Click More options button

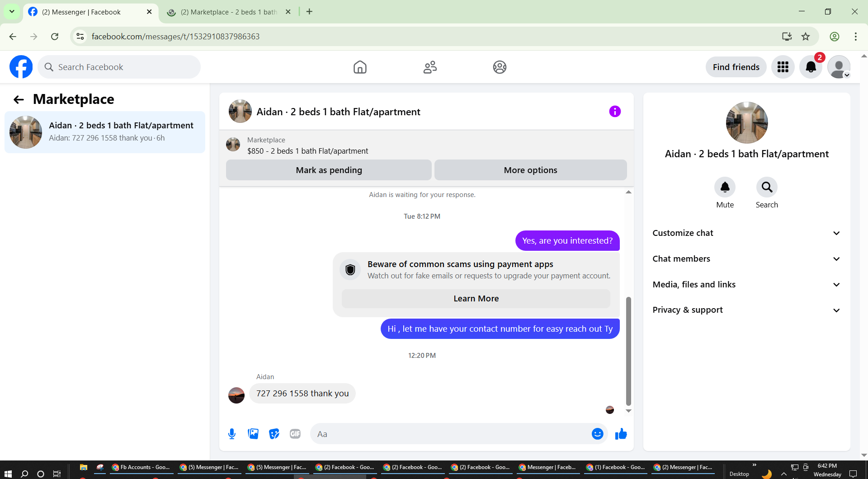pos(530,170)
